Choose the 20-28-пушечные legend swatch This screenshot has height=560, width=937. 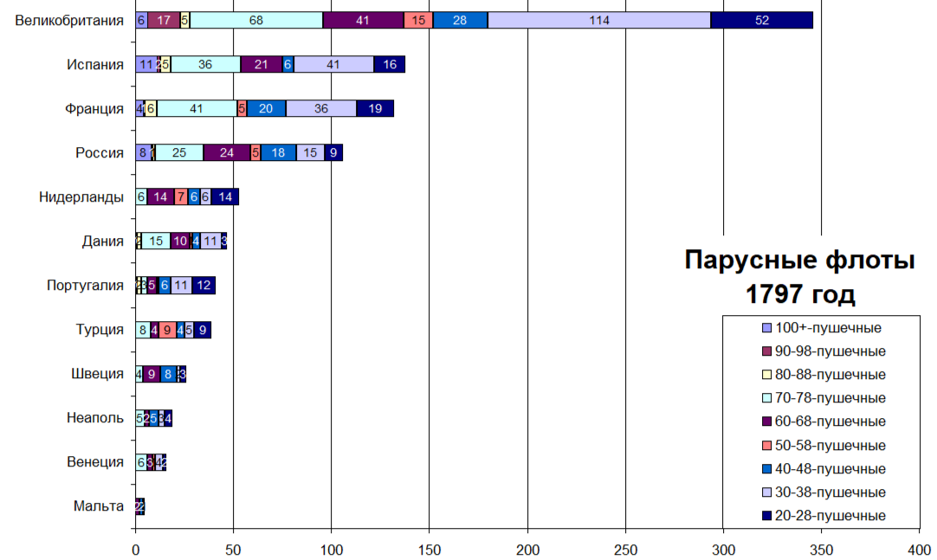[x=766, y=516]
